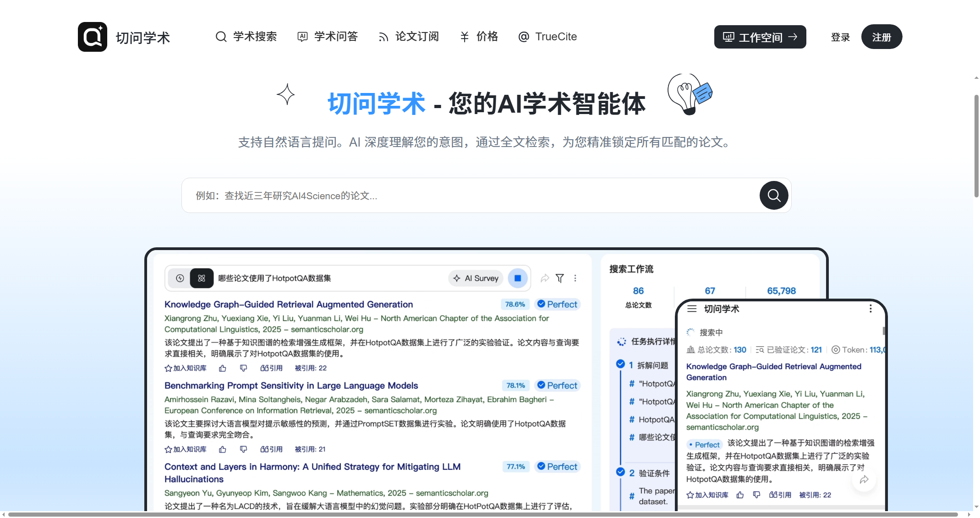Viewport: 980px width, 518px height.
Task: Click the 86 总论文数 statistic
Action: click(638, 297)
